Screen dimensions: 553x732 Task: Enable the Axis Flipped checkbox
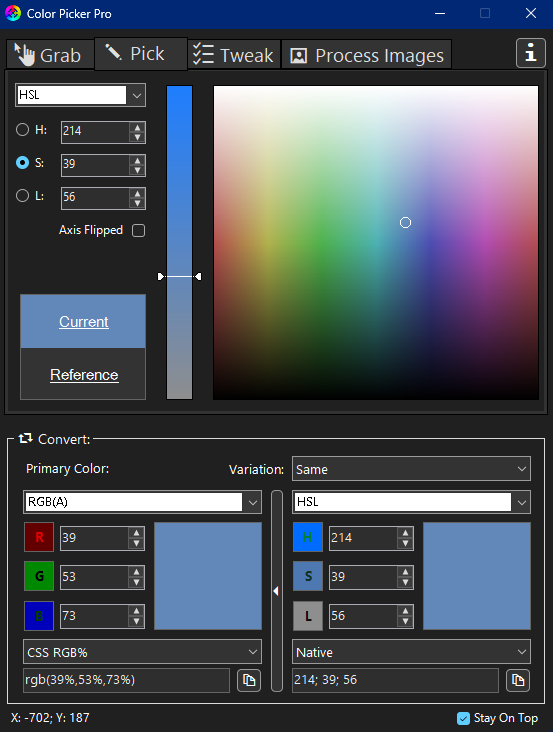click(139, 231)
